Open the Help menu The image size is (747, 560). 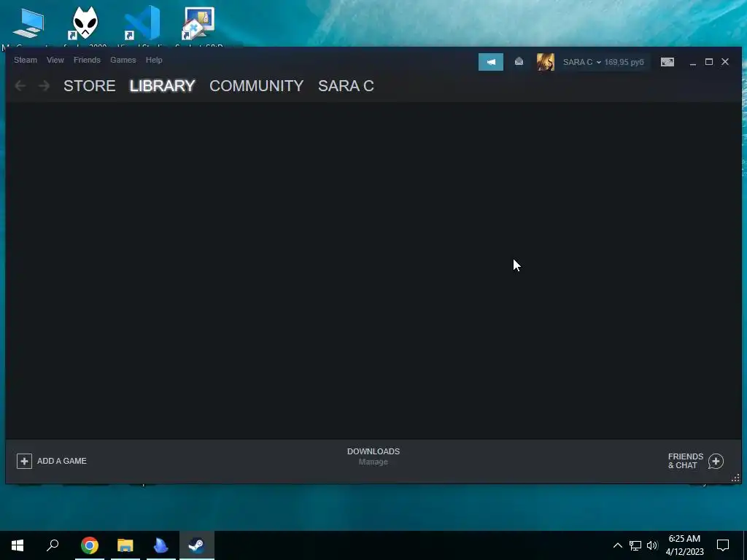(x=154, y=60)
